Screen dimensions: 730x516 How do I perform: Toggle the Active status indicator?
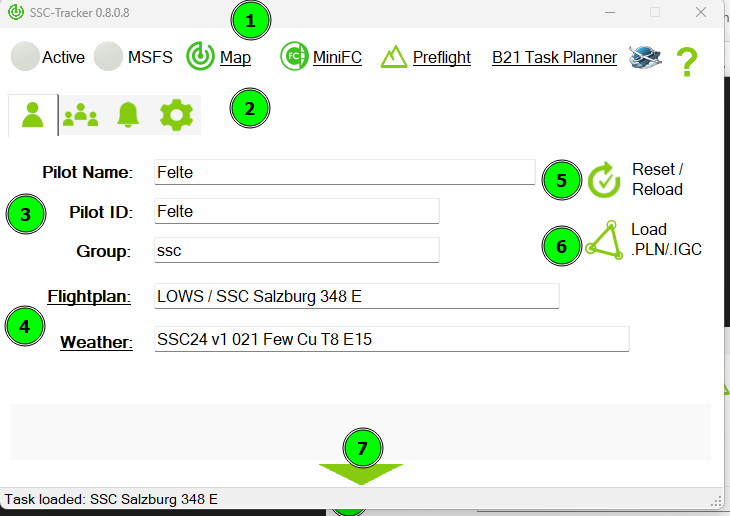(x=25, y=57)
